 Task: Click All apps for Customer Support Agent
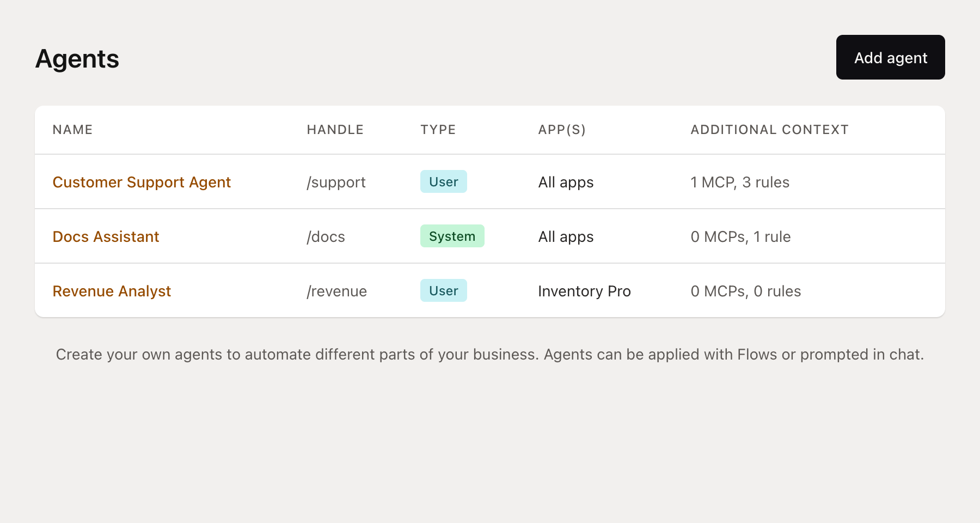click(x=566, y=182)
